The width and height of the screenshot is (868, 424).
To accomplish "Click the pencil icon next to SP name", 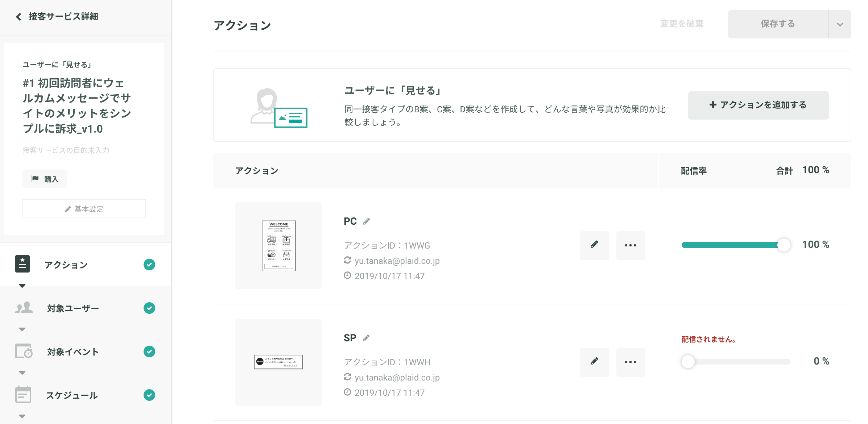I will pyautogui.click(x=366, y=338).
